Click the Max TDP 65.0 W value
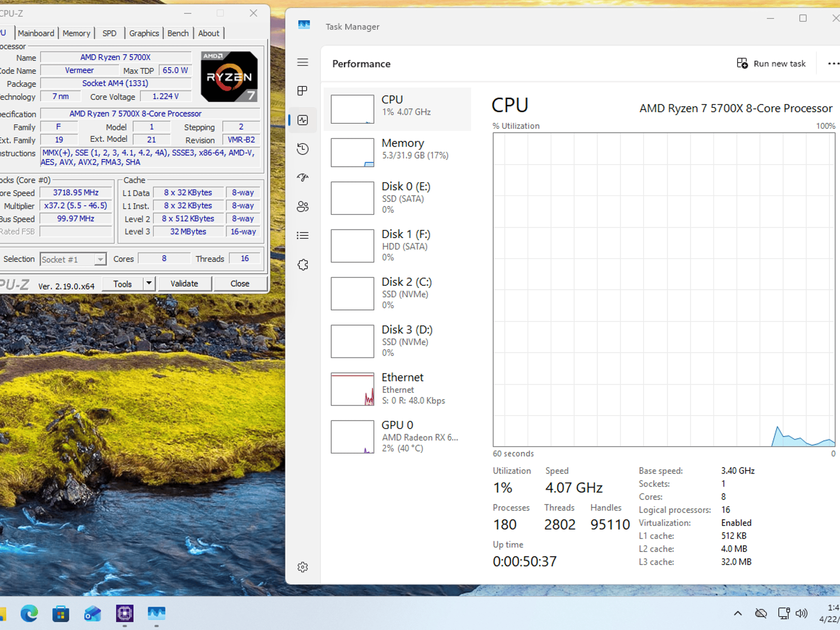The width and height of the screenshot is (840, 630). click(175, 71)
